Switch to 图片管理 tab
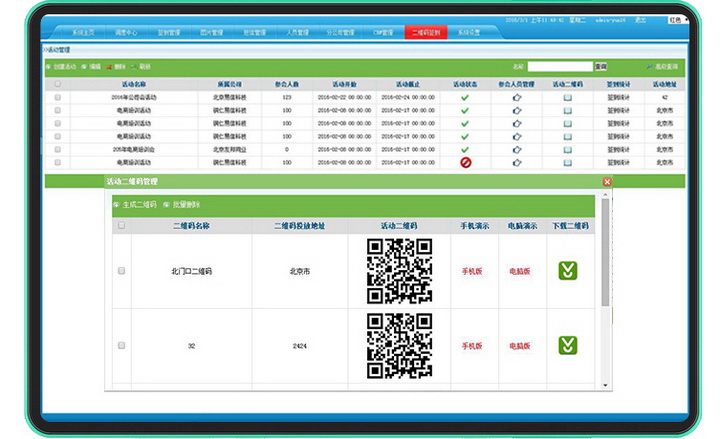This screenshot has width=720, height=439. point(212,33)
